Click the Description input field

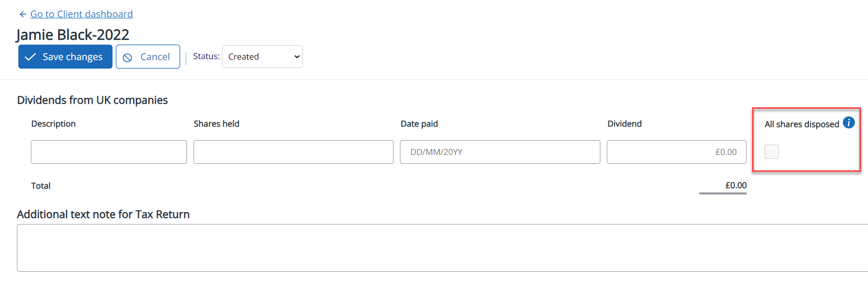click(109, 152)
